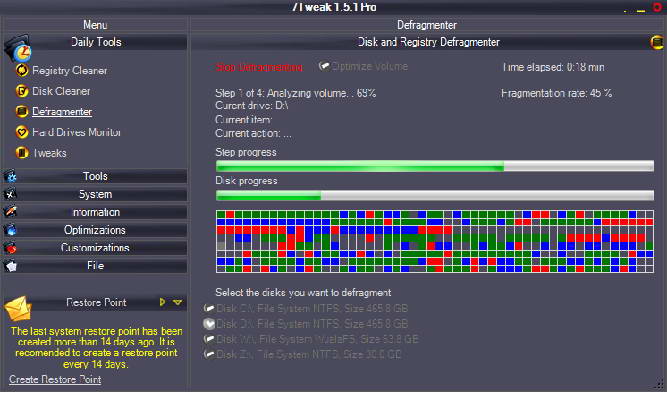Viewport: 667px width, 393px height.
Task: Stop Defragmenting via the red link
Action: point(259,67)
